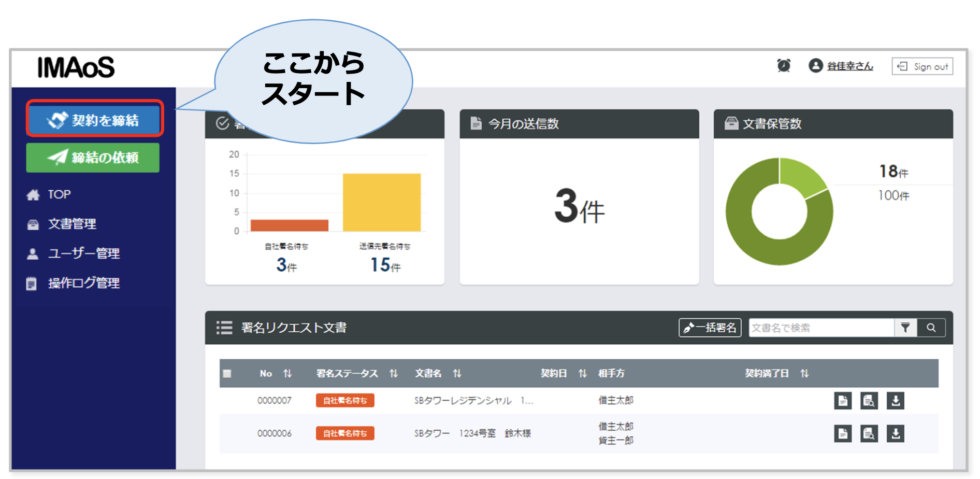Toggle the select-all checkbox in table header
The image size is (980, 479).
[228, 373]
